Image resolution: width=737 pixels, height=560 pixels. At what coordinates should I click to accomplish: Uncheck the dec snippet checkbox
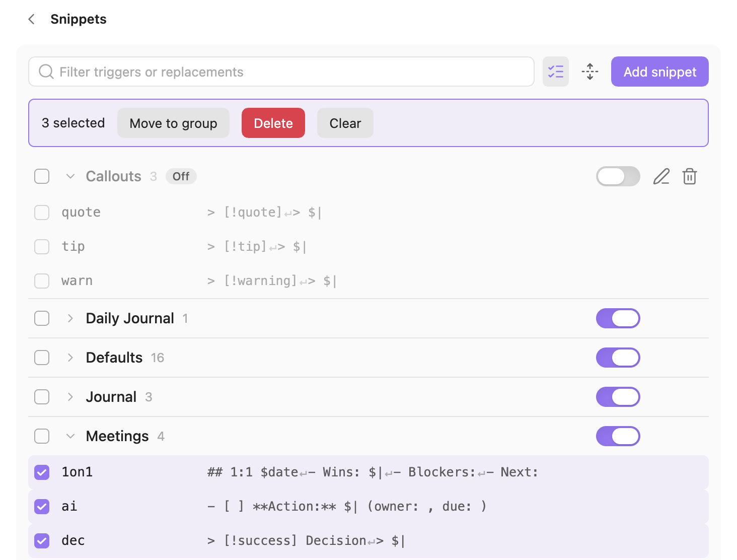pyautogui.click(x=42, y=541)
